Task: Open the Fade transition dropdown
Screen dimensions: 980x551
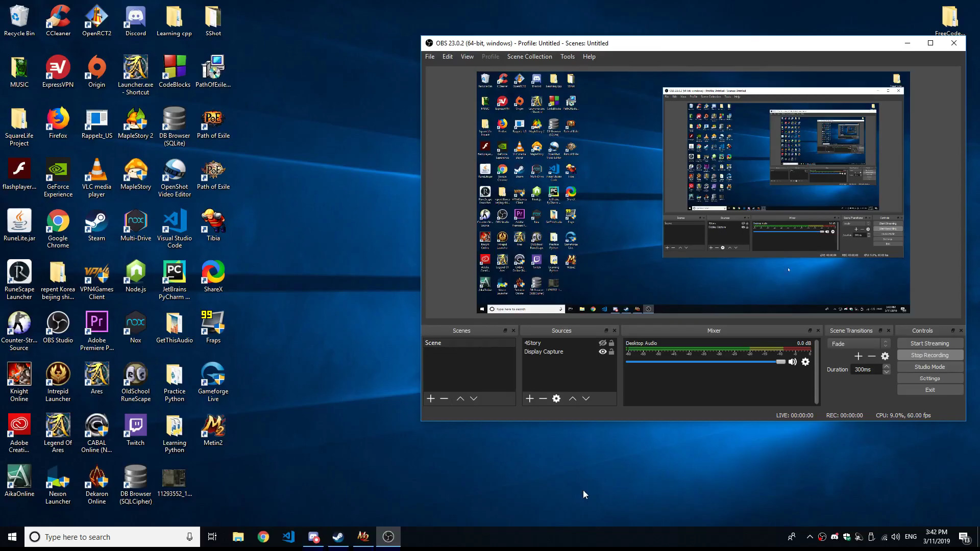Action: tap(859, 344)
